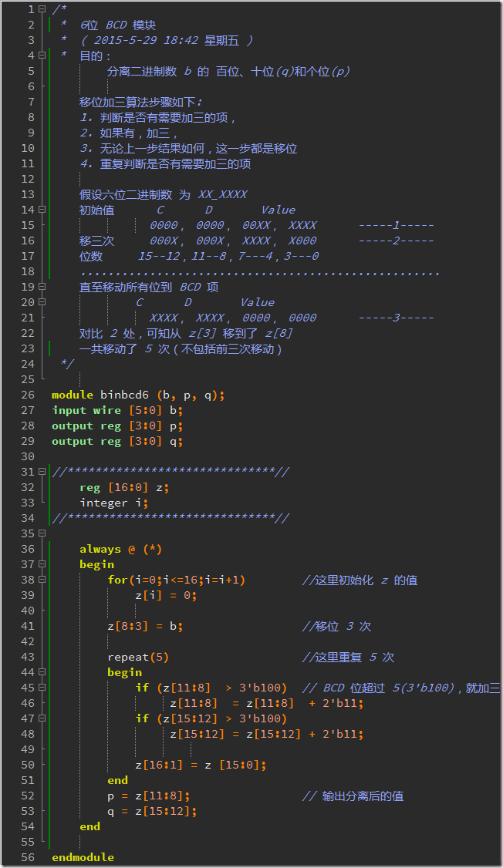Collapse the if statement fold at line 45
This screenshot has width=503, height=868.
tap(42, 688)
